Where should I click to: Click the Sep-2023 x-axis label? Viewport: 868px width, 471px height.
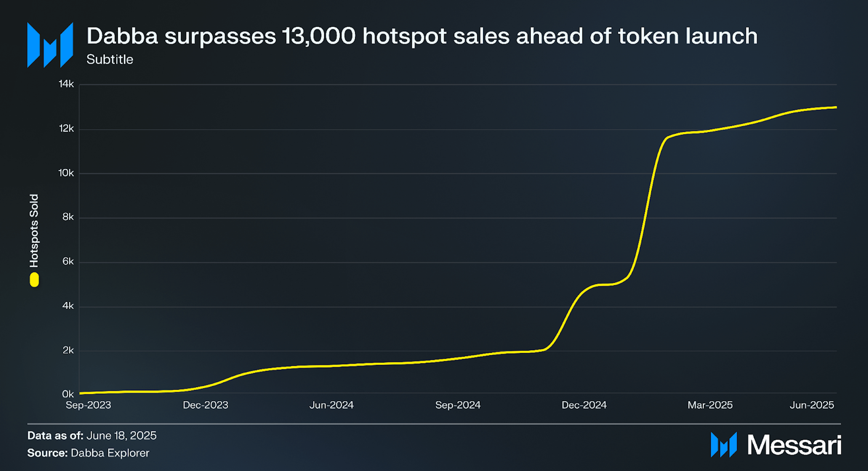click(88, 405)
